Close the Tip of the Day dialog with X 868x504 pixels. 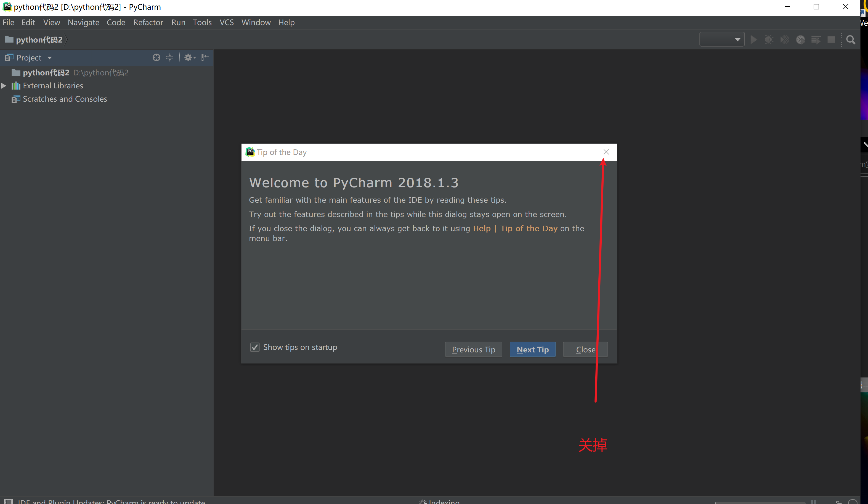pyautogui.click(x=606, y=152)
